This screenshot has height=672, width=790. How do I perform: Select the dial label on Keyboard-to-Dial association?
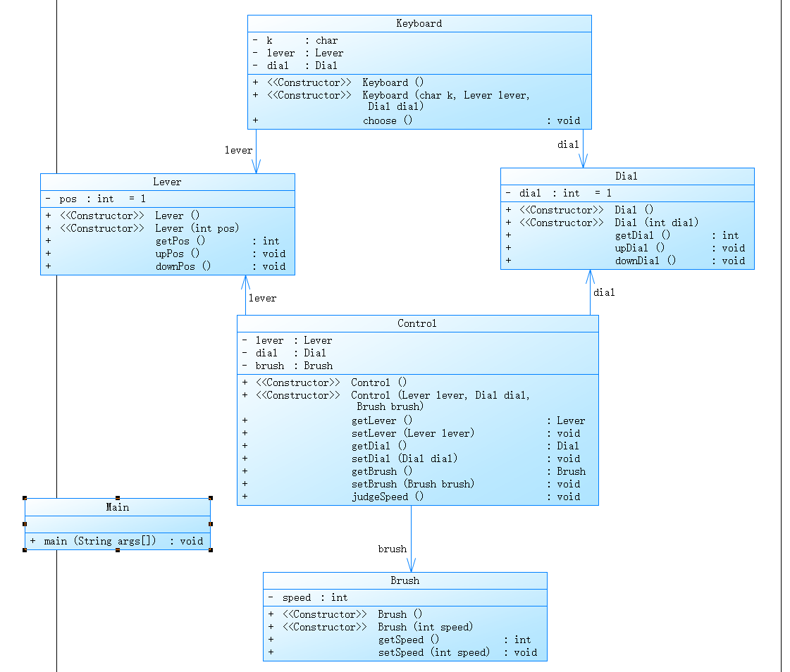pyautogui.click(x=568, y=144)
